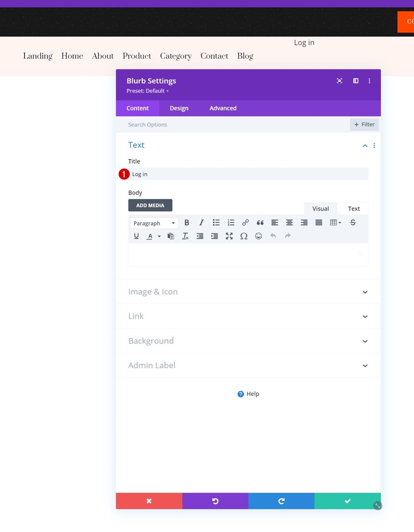Image resolution: width=414 pixels, height=532 pixels.
Task: Decrease the indent
Action: [200, 236]
